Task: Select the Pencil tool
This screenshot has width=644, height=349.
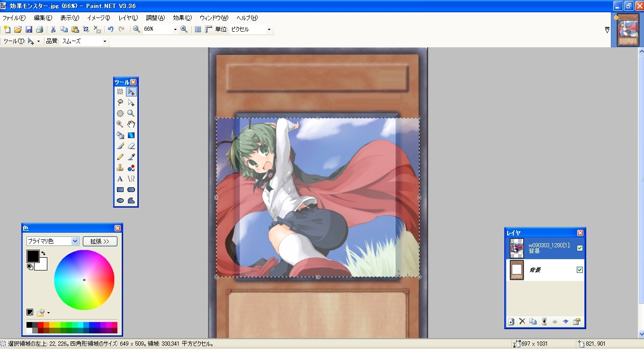Action: [x=120, y=157]
